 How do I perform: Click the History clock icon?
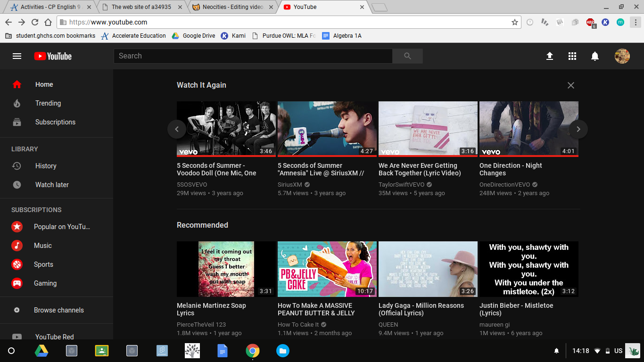point(17,166)
